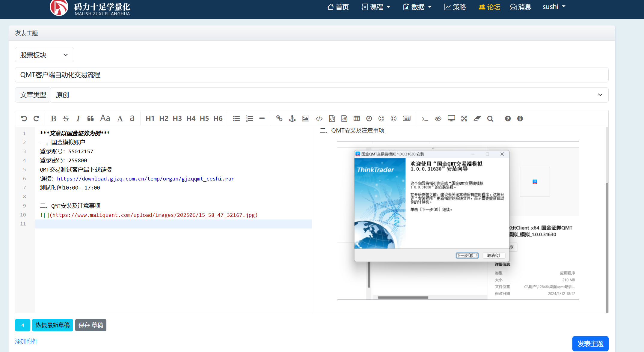Open the sushi user dropdown

point(554,7)
